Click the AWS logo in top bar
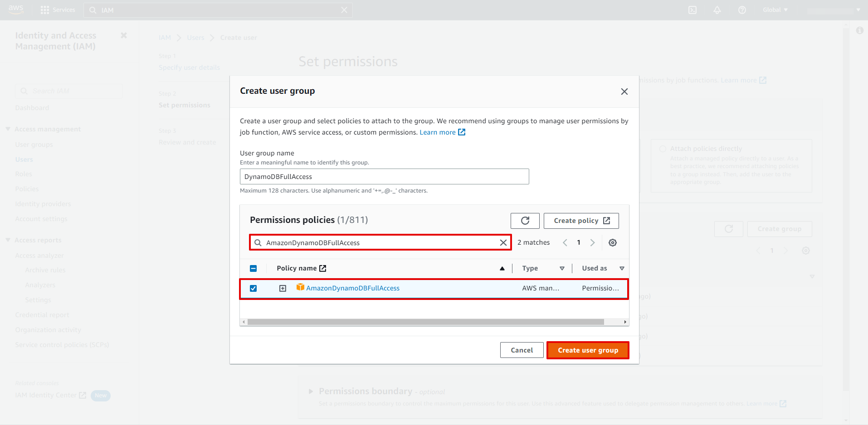 point(15,10)
